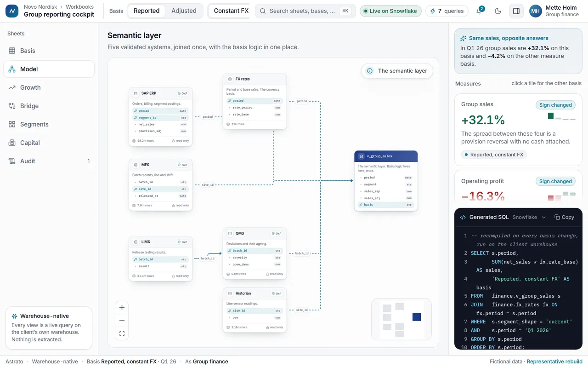Click the Live on Snowflake status badge
This screenshot has height=368, width=588.
click(390, 11)
